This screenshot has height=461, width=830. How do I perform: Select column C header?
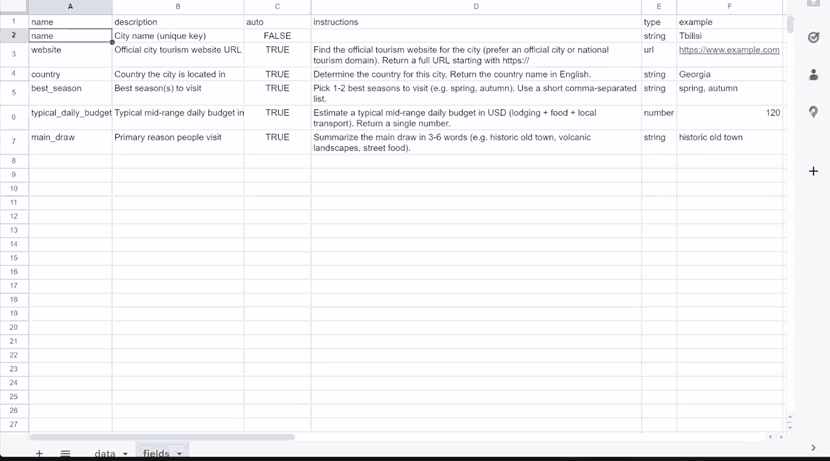[x=277, y=7]
